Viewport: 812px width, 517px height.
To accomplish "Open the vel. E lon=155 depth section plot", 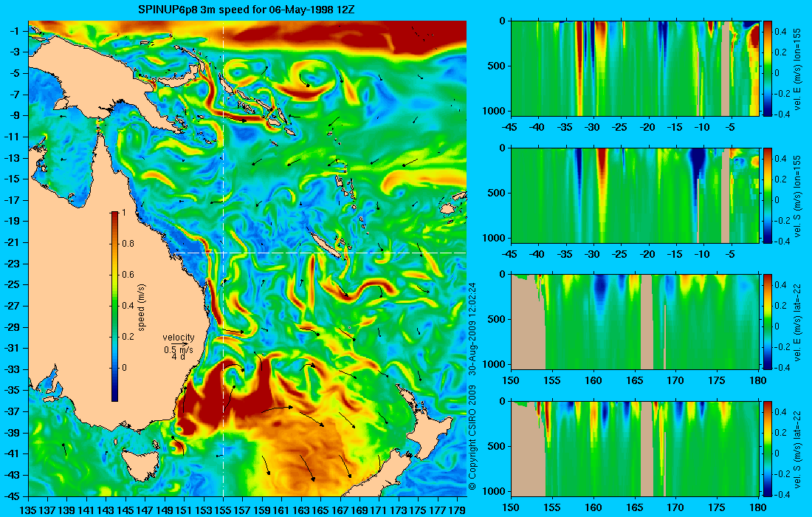I will pyautogui.click(x=635, y=69).
